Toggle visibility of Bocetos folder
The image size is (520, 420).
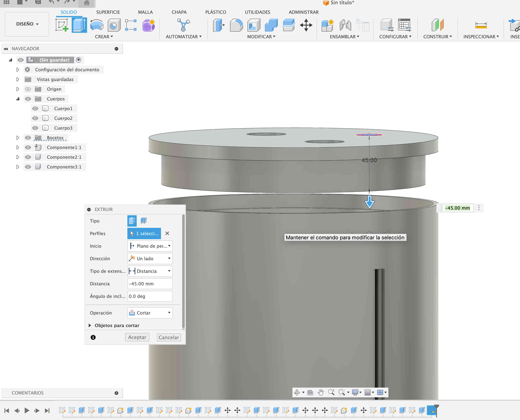(28, 138)
